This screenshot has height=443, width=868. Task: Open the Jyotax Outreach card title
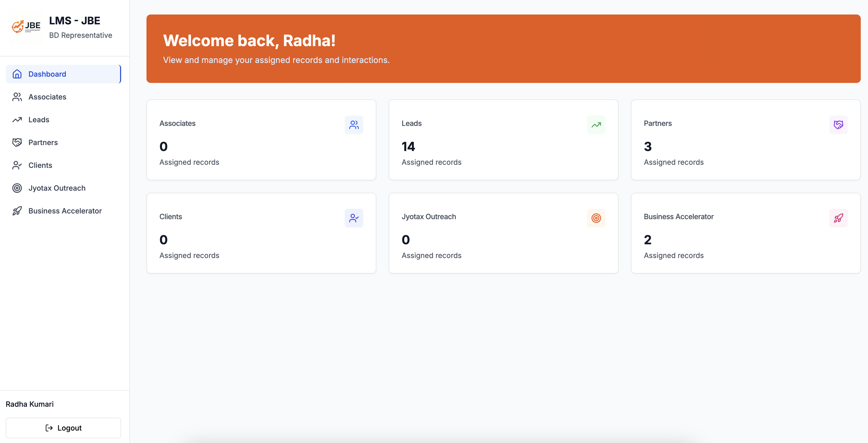pos(429,217)
